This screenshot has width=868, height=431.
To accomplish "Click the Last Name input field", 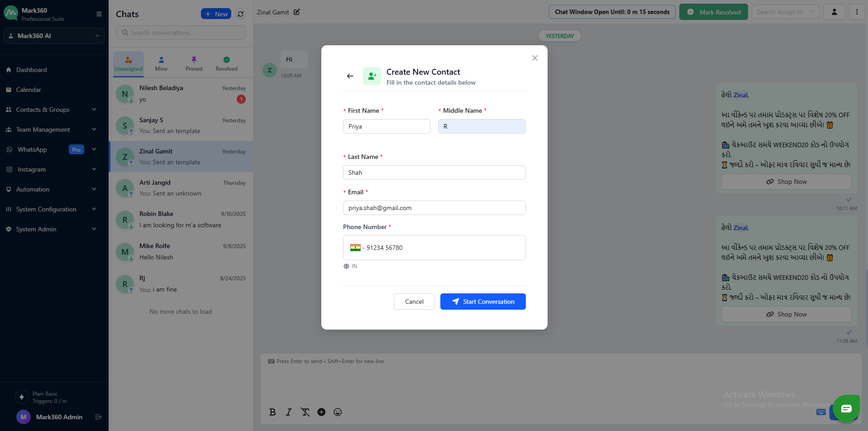I will point(434,172).
